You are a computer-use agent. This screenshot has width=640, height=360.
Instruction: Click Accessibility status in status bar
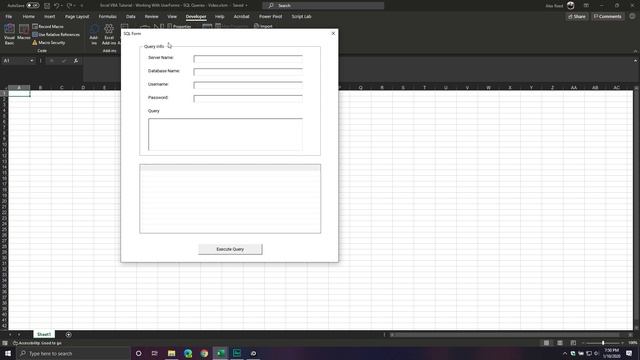coord(38,343)
